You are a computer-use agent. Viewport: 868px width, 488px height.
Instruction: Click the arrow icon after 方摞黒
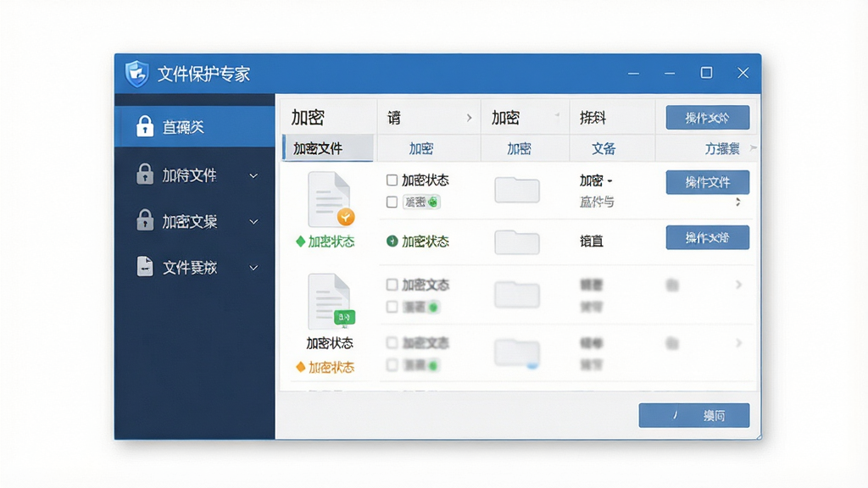click(x=753, y=147)
